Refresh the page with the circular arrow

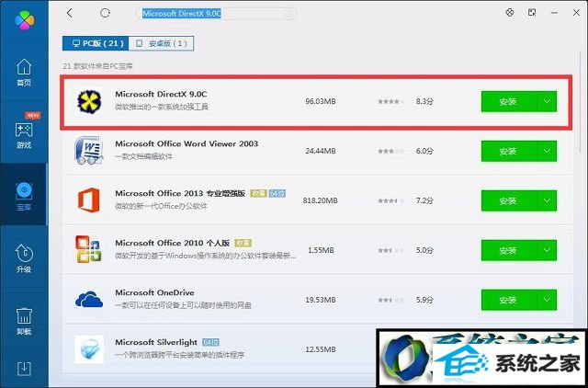click(105, 13)
